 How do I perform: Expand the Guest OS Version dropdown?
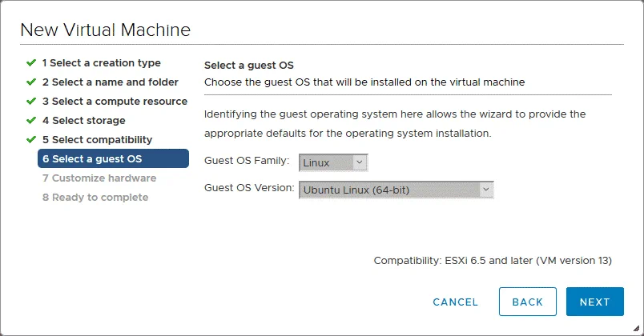[396, 190]
